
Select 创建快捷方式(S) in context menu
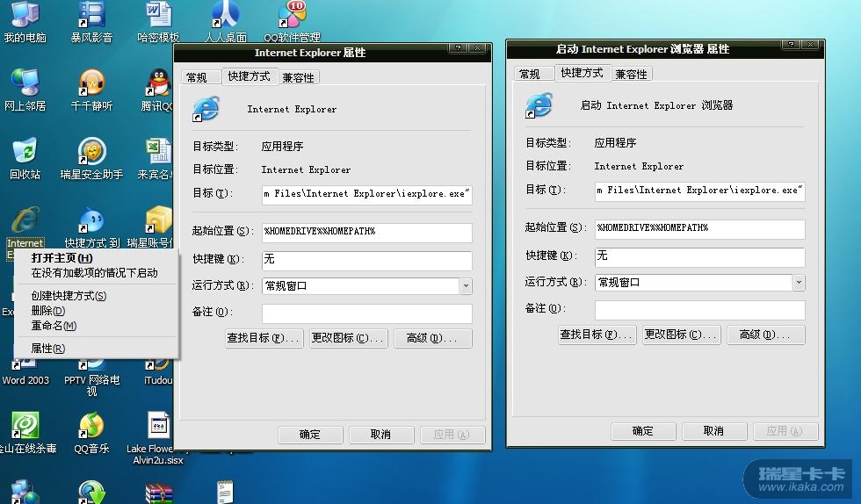(x=69, y=296)
